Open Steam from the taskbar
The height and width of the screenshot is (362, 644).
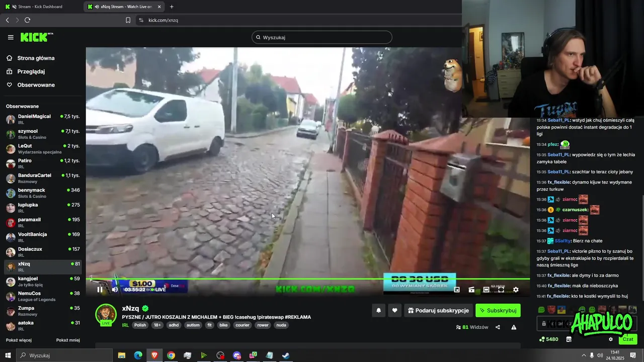point(285,355)
